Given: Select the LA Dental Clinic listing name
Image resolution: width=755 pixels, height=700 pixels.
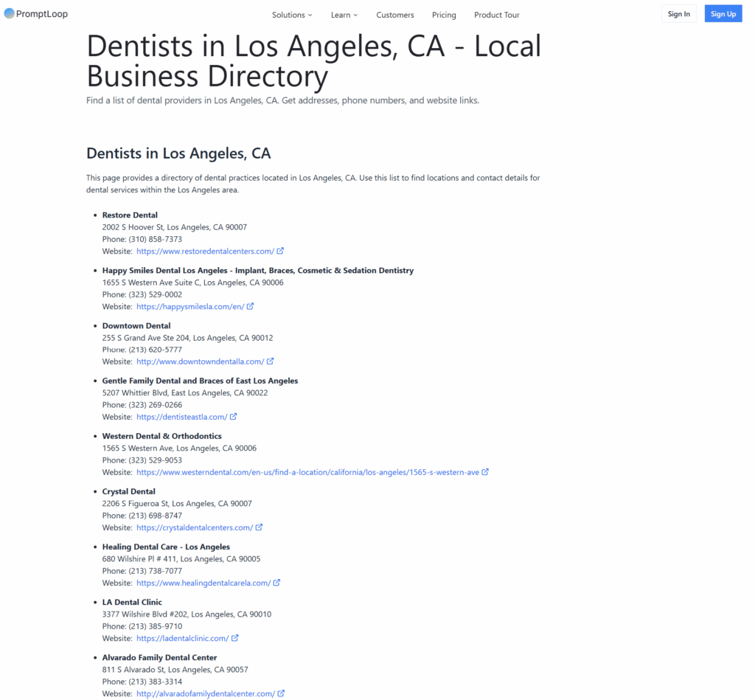Looking at the screenshot, I should click(x=132, y=602).
